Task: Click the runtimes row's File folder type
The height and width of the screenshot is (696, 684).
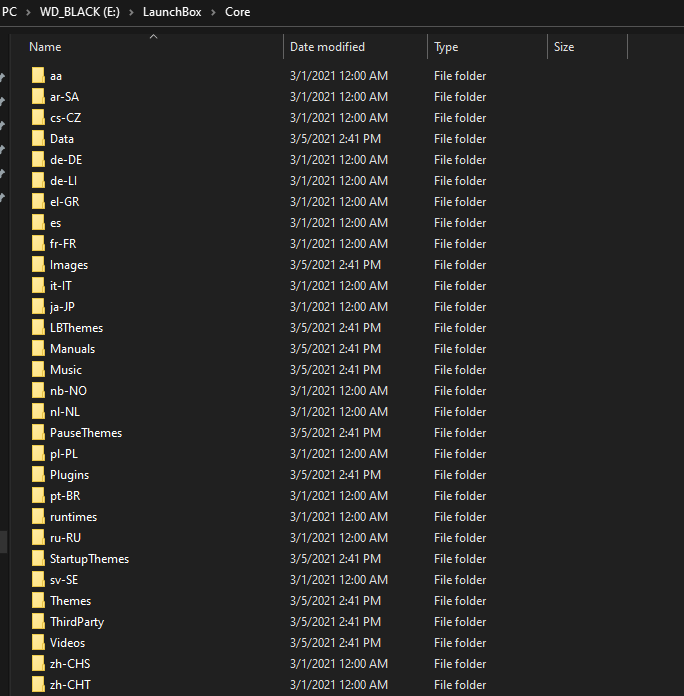Action: tap(460, 516)
